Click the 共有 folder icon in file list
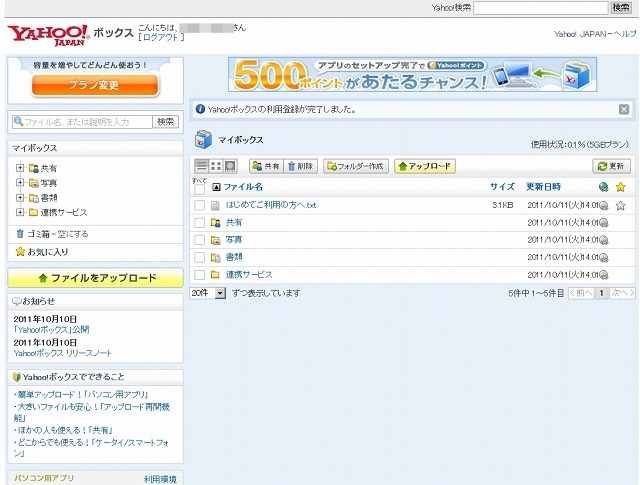This screenshot has width=640, height=485. (215, 222)
